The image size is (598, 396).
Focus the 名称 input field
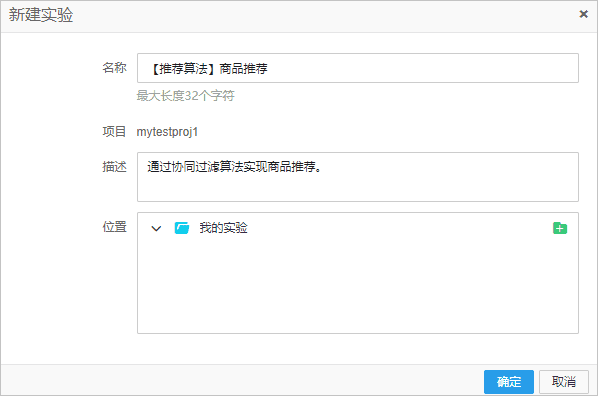[358, 68]
